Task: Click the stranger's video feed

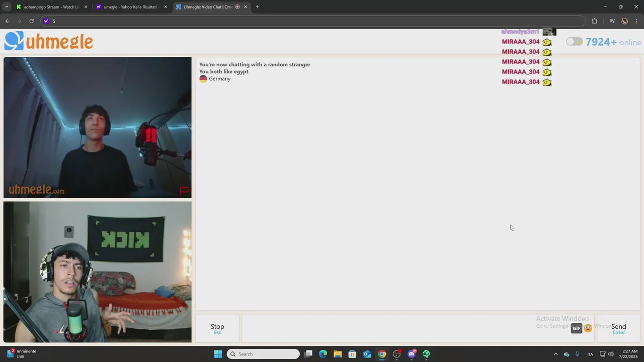Action: tap(98, 128)
